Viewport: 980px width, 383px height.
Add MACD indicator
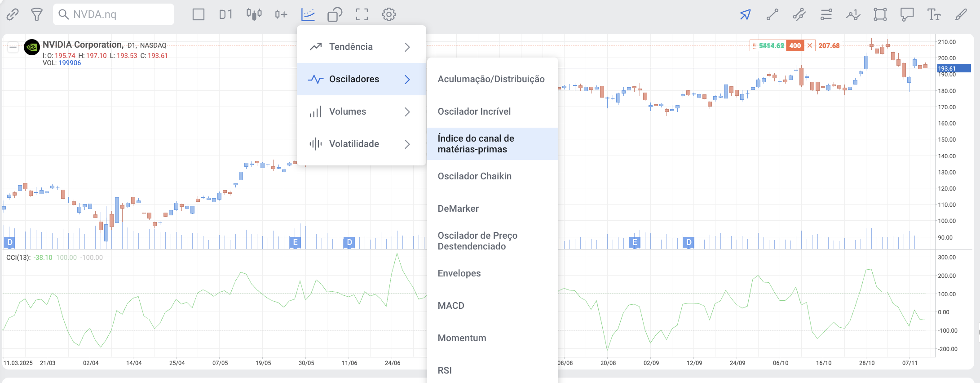pyautogui.click(x=493, y=306)
